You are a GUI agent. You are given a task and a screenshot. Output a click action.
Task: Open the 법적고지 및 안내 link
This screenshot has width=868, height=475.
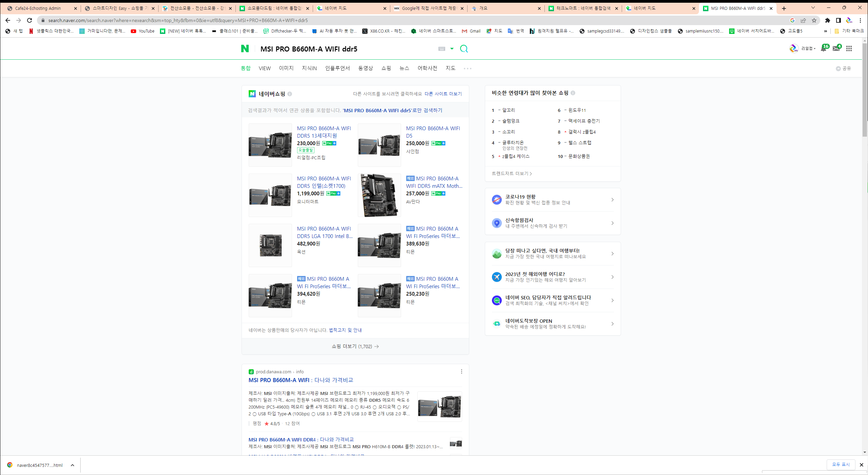click(345, 330)
